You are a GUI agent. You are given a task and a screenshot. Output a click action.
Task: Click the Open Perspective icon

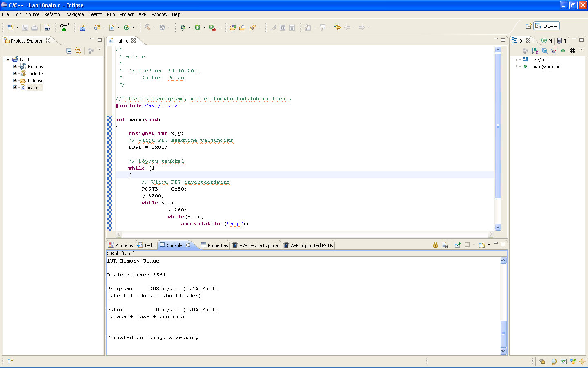click(x=528, y=26)
